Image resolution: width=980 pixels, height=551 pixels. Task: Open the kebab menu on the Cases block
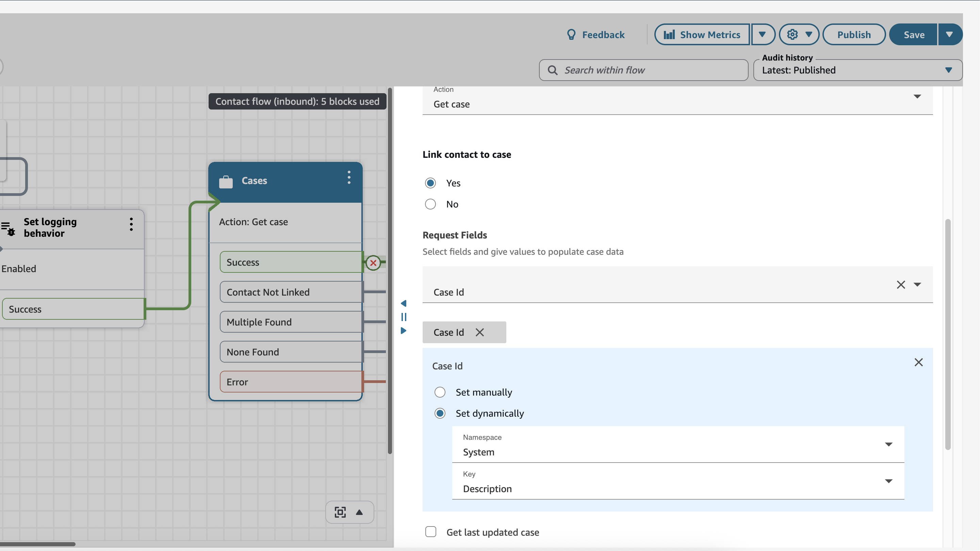point(349,178)
